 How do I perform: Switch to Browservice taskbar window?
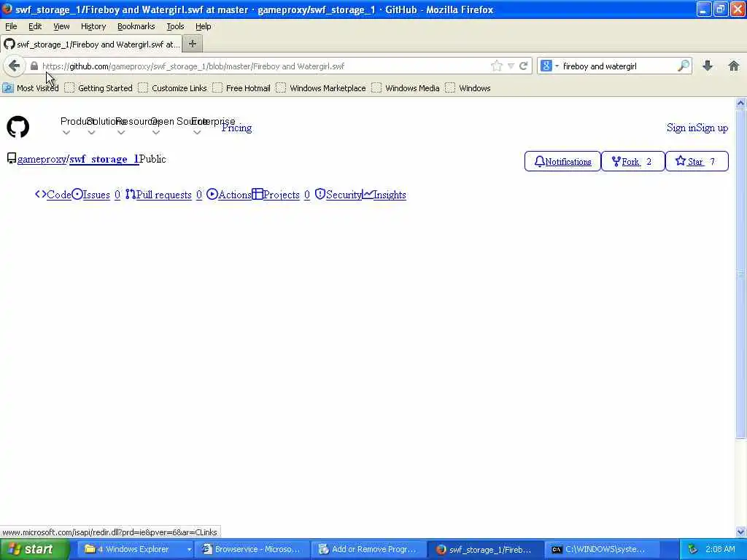pyautogui.click(x=252, y=550)
